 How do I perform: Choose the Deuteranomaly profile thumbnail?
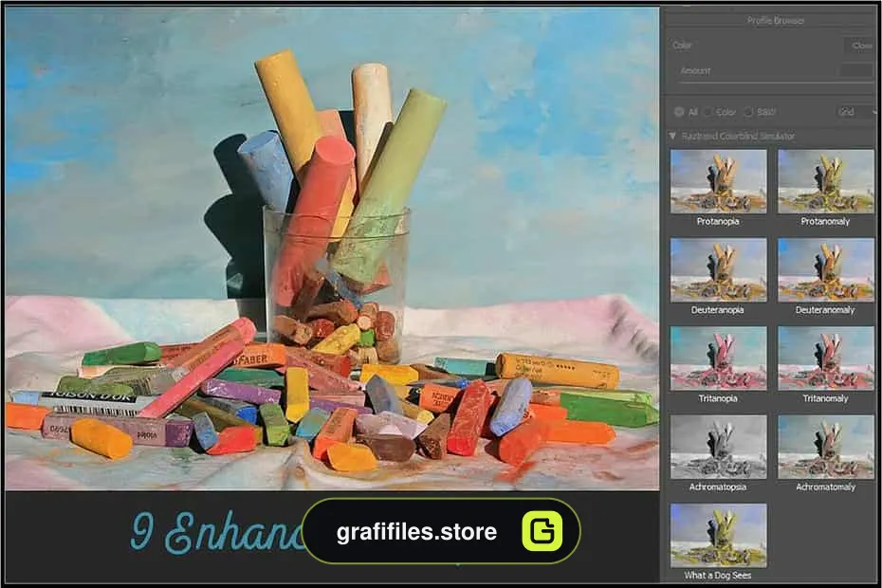coord(826,269)
